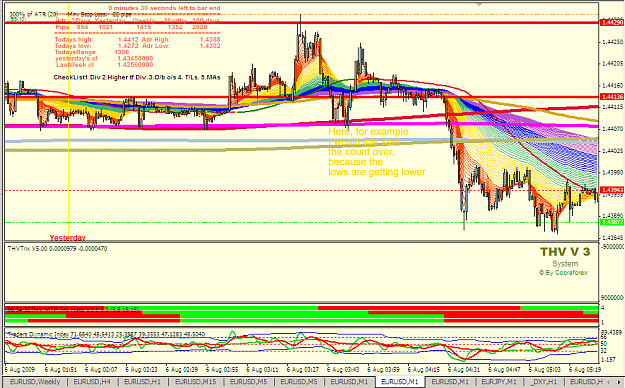Click the 'seconds left to bar end' text
625x388 pixels.
(x=185, y=8)
